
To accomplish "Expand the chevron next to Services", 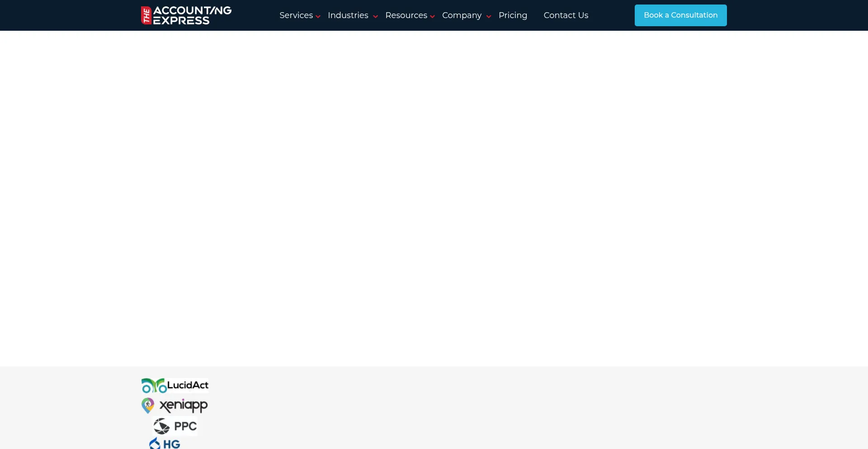I will tap(318, 17).
